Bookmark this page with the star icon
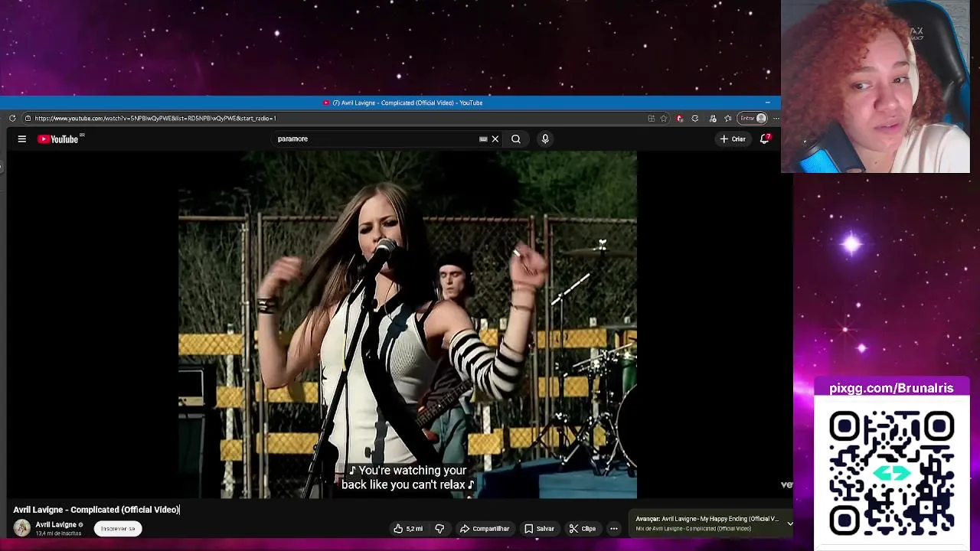 click(x=664, y=118)
